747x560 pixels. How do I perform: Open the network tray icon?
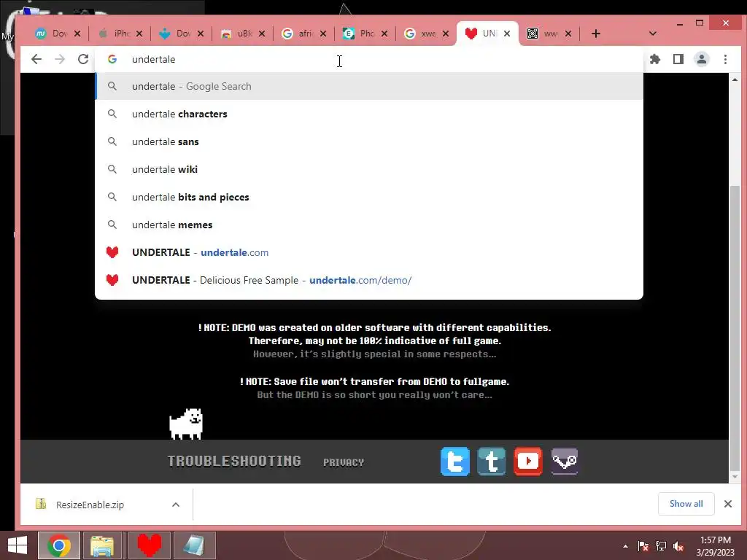tap(661, 546)
